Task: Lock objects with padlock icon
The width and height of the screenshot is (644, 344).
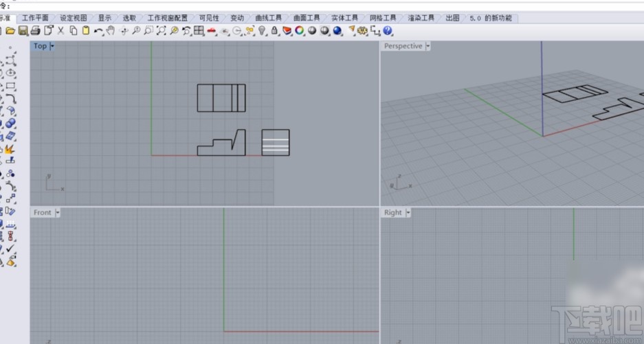Action: (x=274, y=31)
